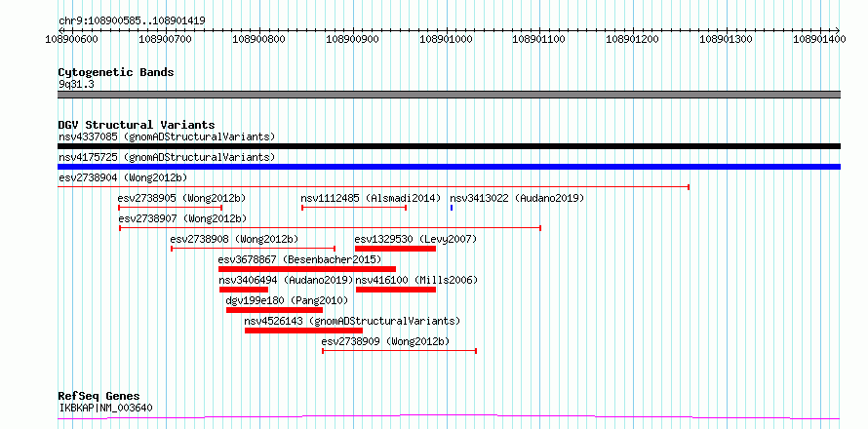Click the nsv4337085 (gnomADStructuralVariants) label
Screen dimensions: 868x429
(x=167, y=136)
